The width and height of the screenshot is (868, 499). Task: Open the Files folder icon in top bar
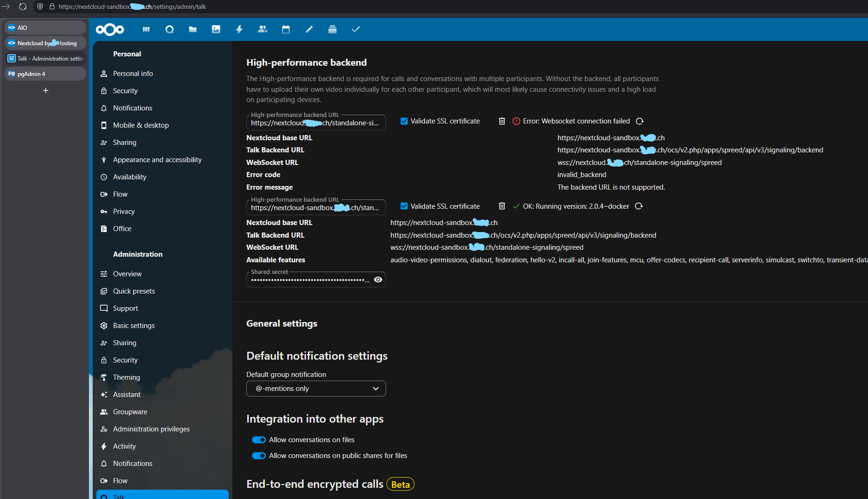point(193,29)
